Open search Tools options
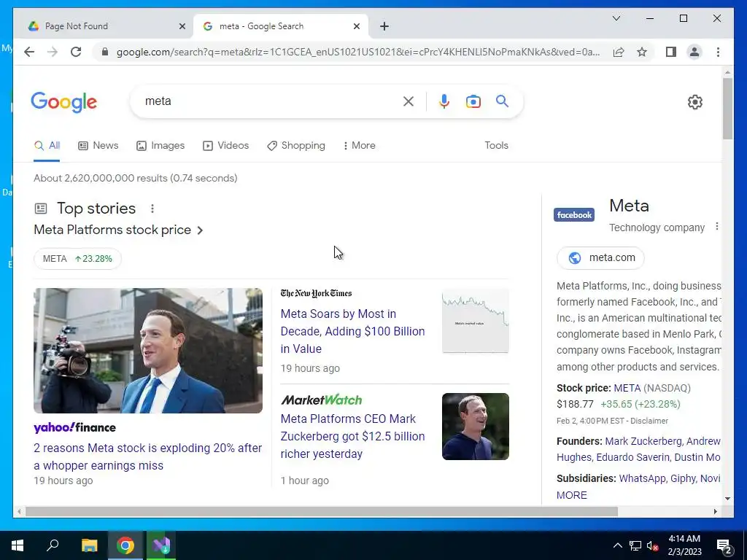The image size is (747, 560). pyautogui.click(x=496, y=145)
